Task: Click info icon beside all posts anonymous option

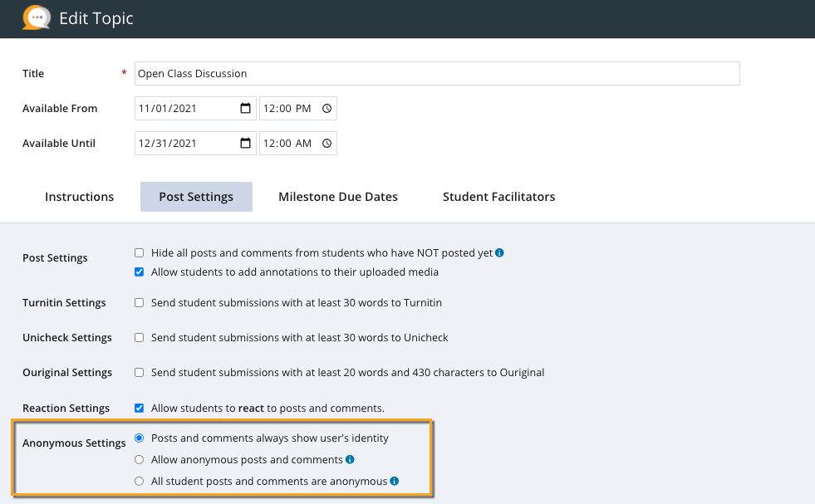Action: pyautogui.click(x=395, y=482)
